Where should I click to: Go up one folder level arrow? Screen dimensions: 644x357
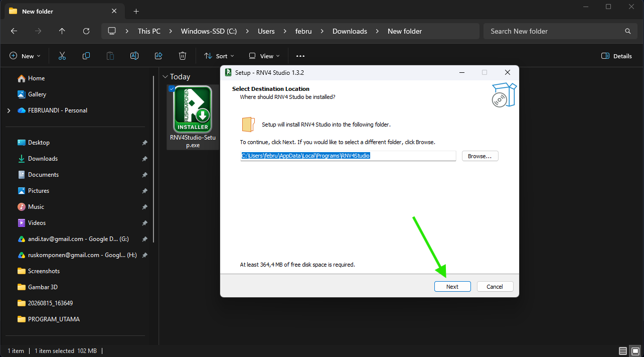62,31
